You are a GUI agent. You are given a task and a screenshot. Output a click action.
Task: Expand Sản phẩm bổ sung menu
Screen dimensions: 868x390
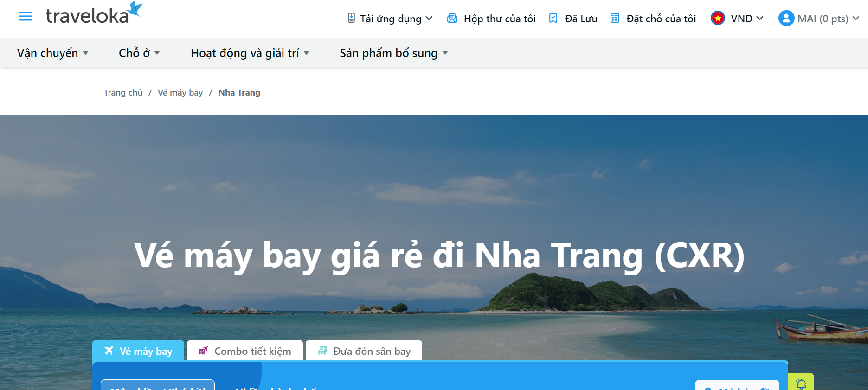pyautogui.click(x=393, y=53)
